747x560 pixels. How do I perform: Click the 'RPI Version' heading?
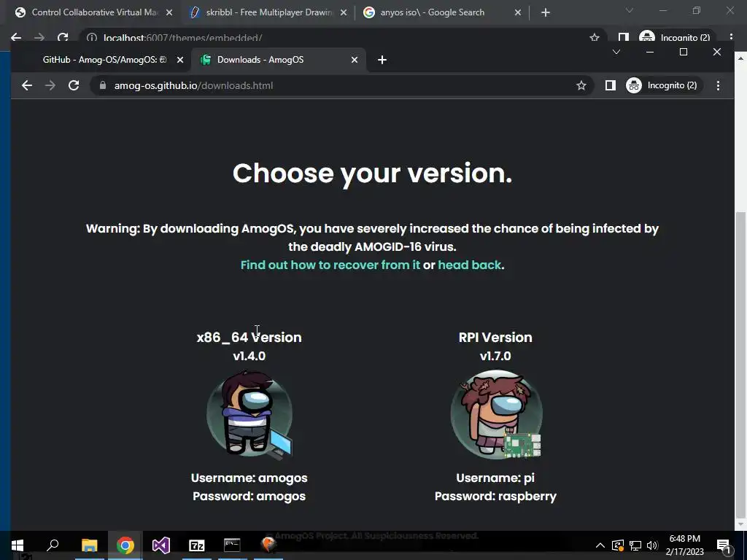click(495, 337)
